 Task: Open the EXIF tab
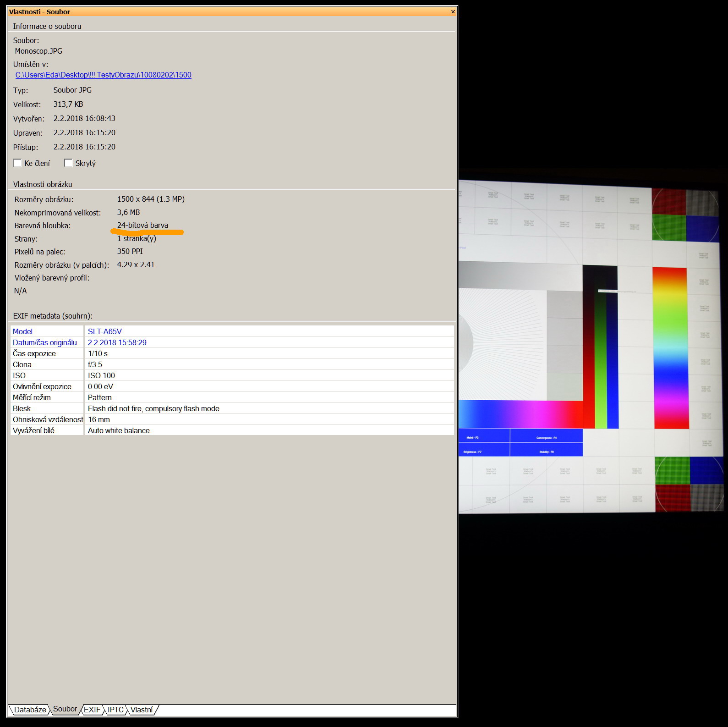tap(92, 710)
